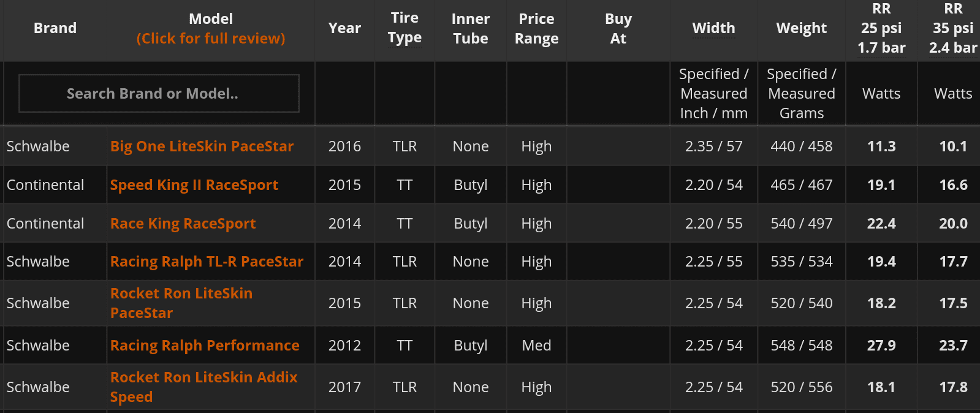Open Rocket Ron LiteSkin Addix Speed review
Screen dimensions: 980x413
204,387
